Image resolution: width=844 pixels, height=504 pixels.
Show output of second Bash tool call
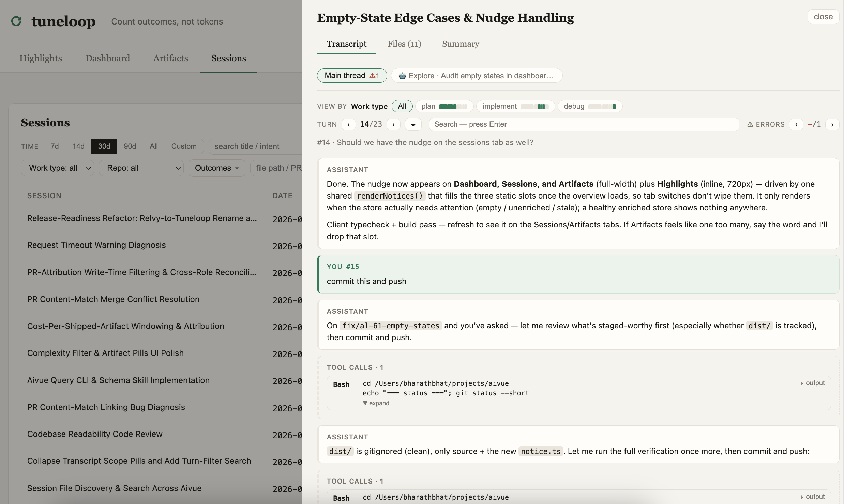pyautogui.click(x=813, y=497)
